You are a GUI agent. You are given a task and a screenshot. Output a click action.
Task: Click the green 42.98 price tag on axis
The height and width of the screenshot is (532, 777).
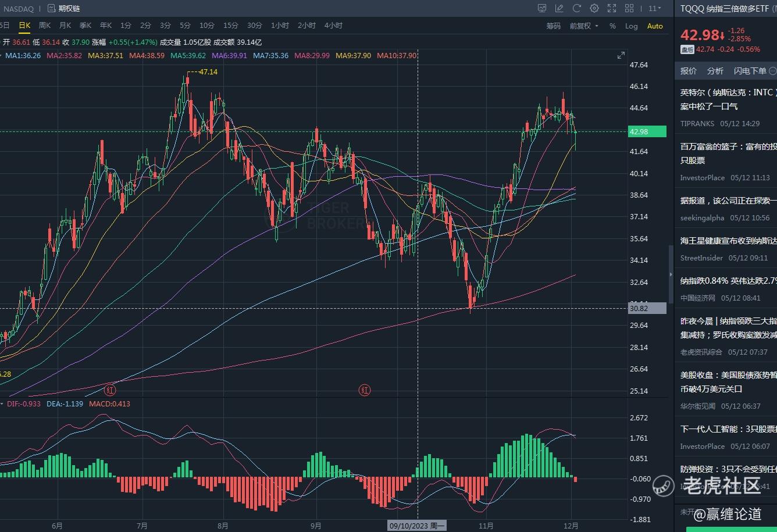pos(647,132)
